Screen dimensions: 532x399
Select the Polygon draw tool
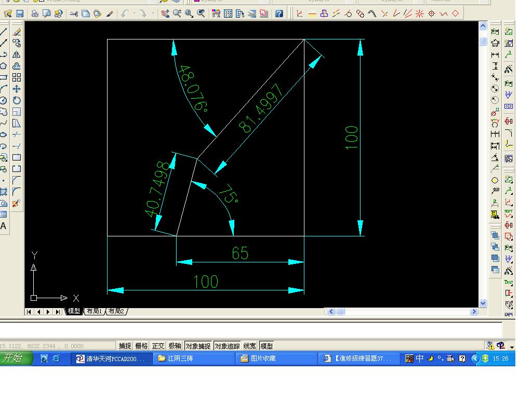click(x=4, y=66)
